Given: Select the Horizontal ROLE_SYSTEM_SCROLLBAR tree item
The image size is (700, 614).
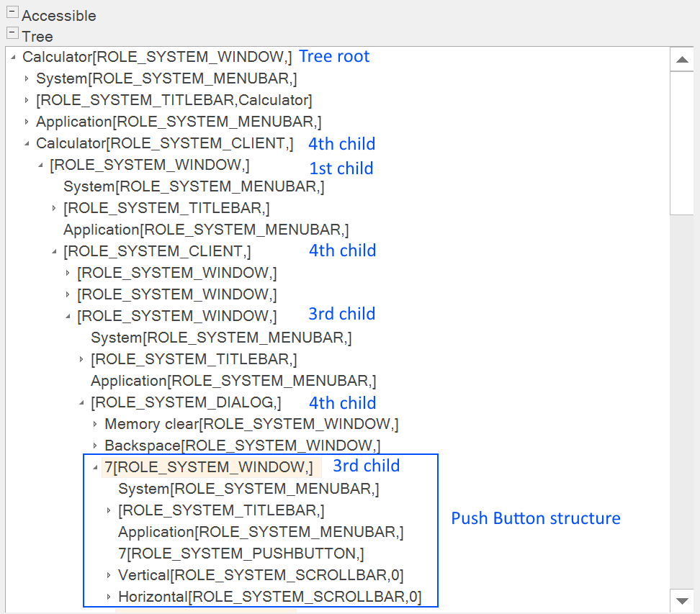Looking at the screenshot, I should click(x=269, y=597).
